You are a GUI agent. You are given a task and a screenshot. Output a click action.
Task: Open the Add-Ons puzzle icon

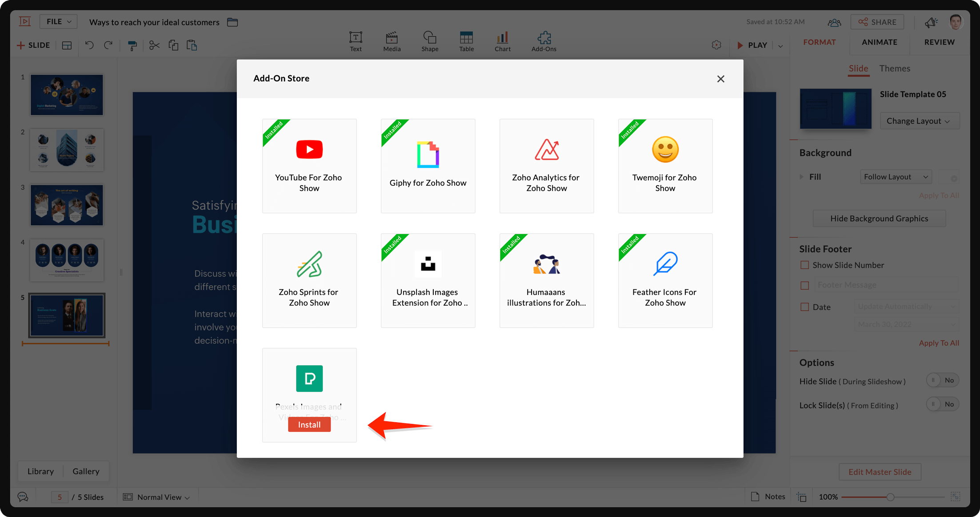[544, 41]
